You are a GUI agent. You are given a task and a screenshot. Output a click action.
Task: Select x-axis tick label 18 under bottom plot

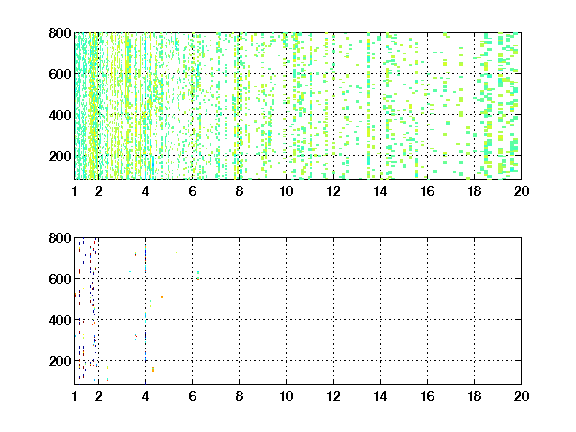(474, 396)
